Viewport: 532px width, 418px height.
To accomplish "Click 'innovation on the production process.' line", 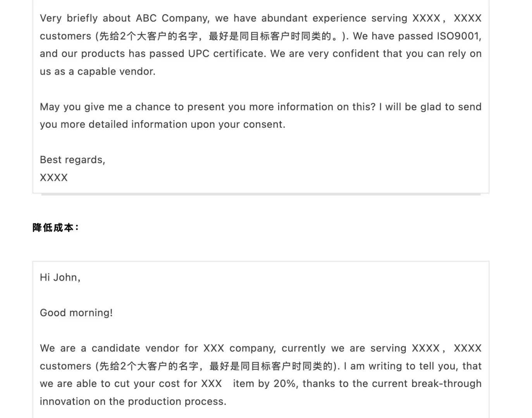I will pyautogui.click(x=133, y=402).
